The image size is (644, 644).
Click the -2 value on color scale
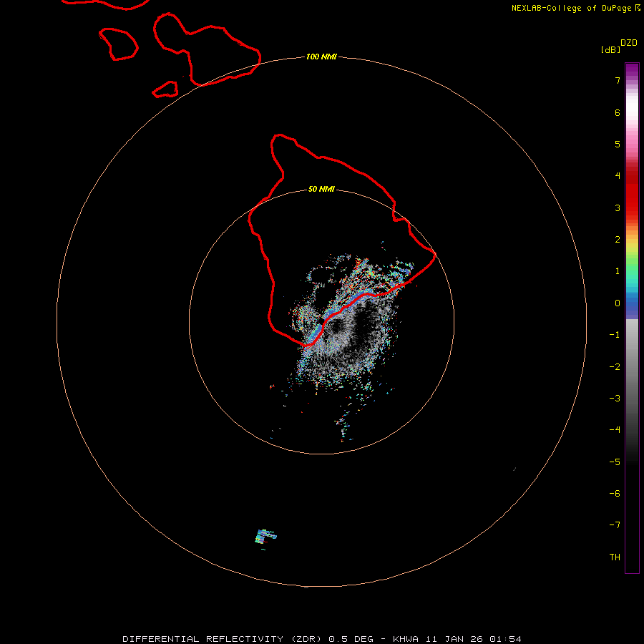pos(615,367)
